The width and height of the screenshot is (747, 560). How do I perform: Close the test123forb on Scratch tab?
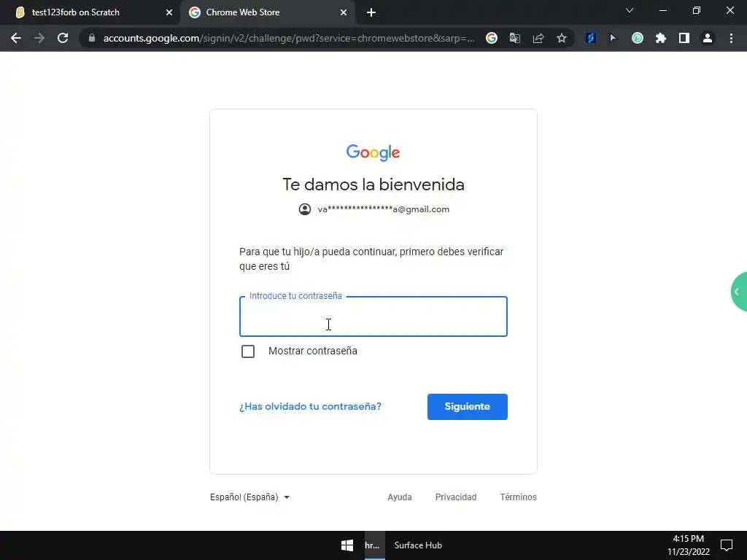click(169, 13)
